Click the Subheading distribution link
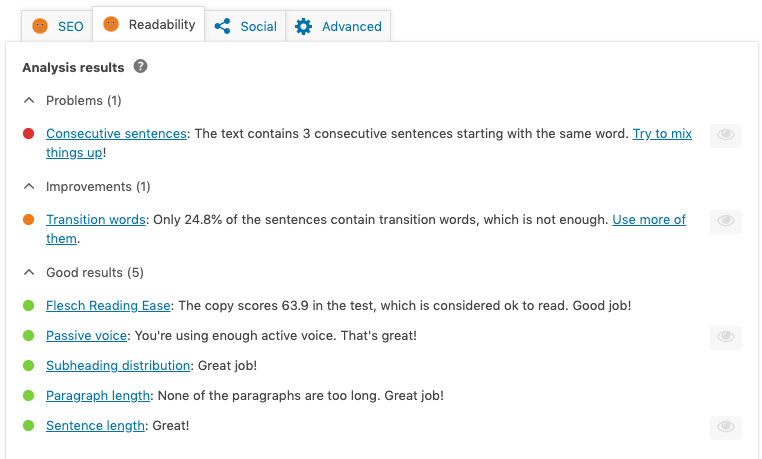The image size is (762, 459). 118,366
